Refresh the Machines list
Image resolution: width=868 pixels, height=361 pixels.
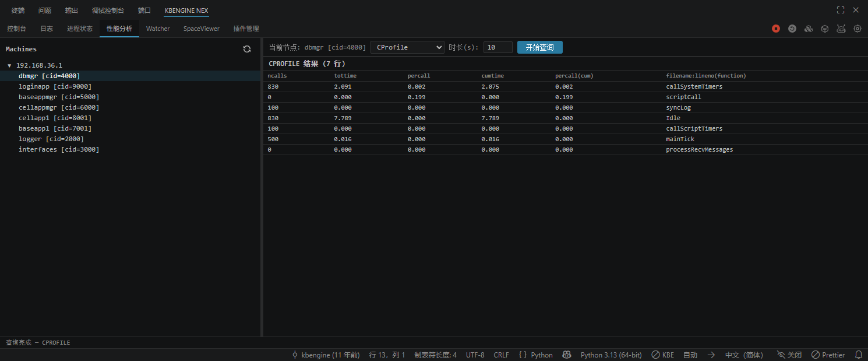click(x=247, y=49)
